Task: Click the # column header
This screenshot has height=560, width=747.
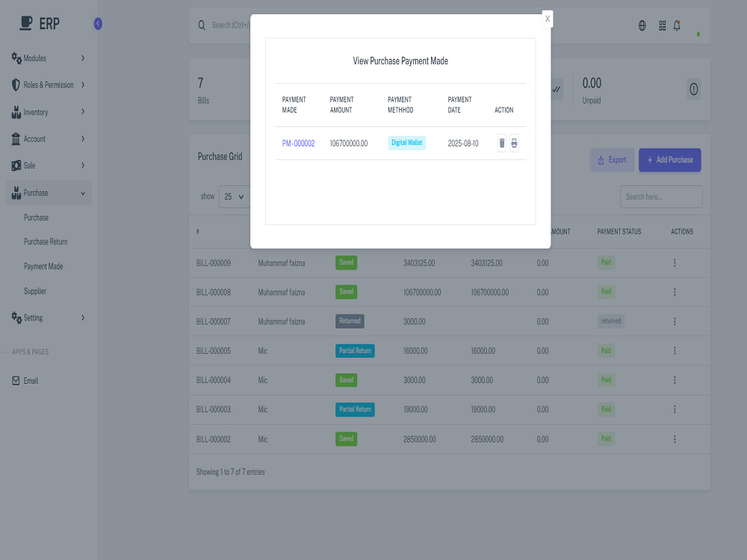Action: point(198,231)
